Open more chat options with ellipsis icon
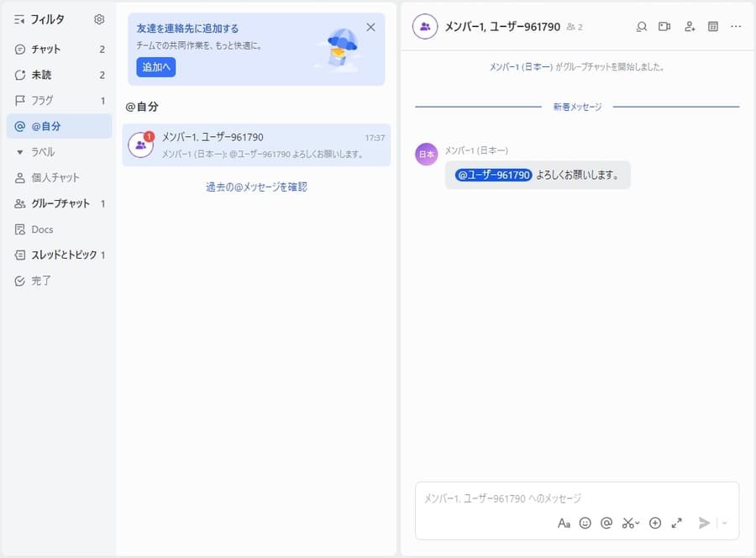Screen dimensions: 756x558 [x=737, y=27]
